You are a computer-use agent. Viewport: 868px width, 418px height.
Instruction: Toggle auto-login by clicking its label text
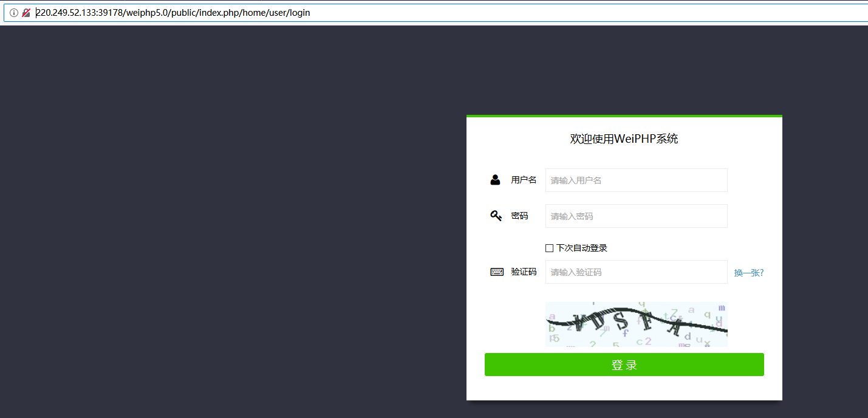click(x=581, y=247)
